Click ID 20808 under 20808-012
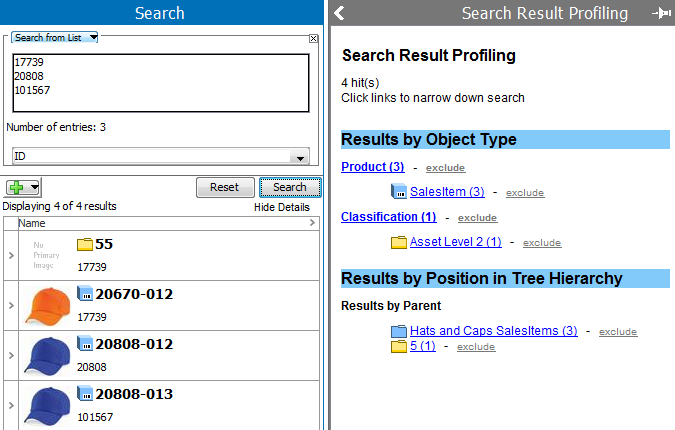 click(91, 367)
